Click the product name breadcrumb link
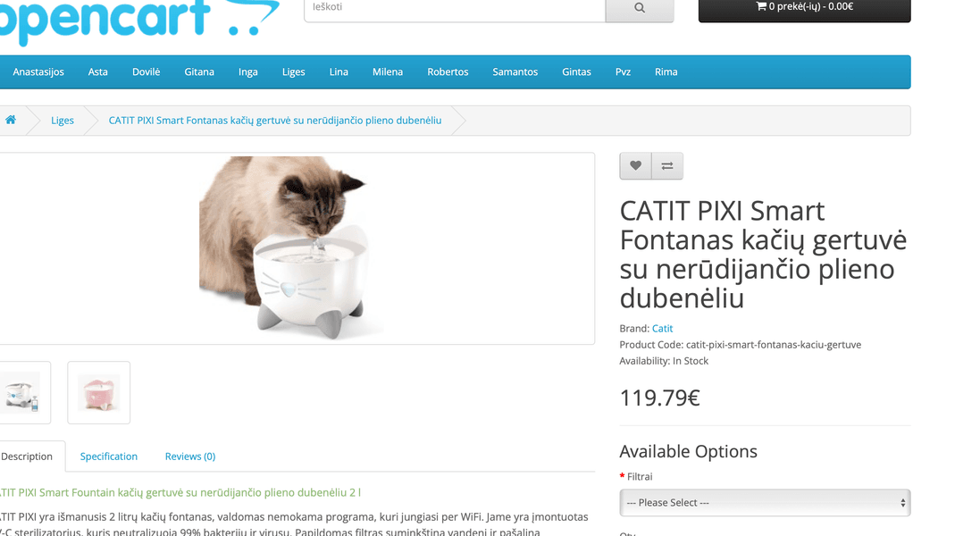The image size is (980, 536). pyautogui.click(x=275, y=120)
